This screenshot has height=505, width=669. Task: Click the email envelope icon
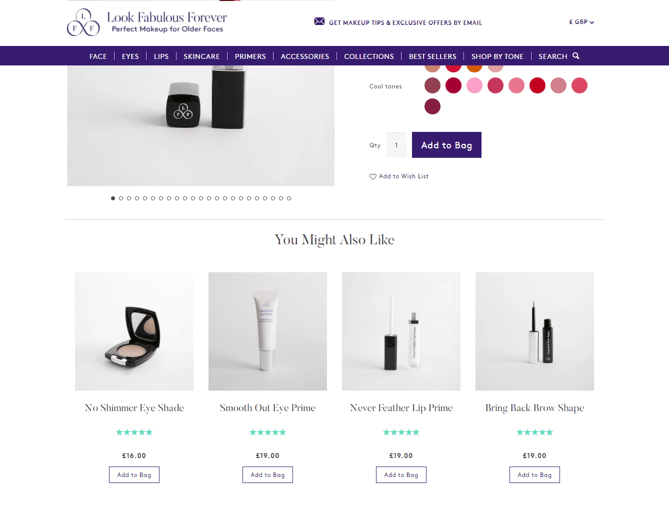[x=319, y=21]
